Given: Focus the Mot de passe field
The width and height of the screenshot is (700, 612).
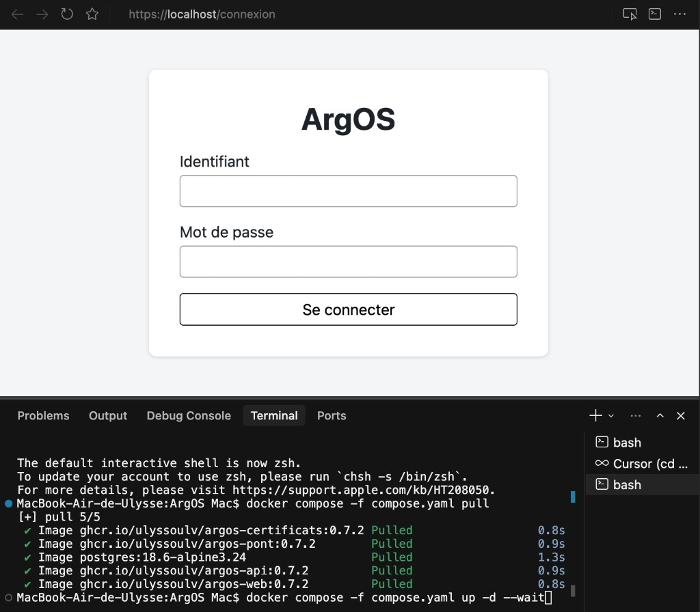Looking at the screenshot, I should pyautogui.click(x=348, y=262).
